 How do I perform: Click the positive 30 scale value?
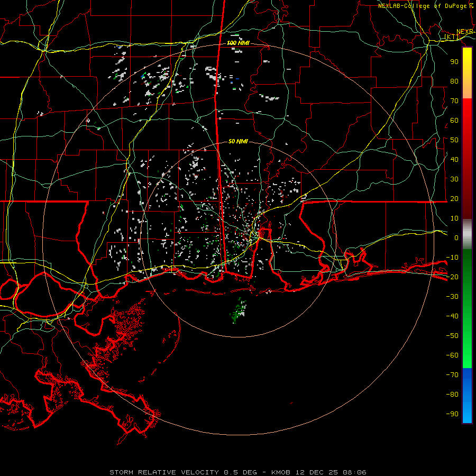[454, 179]
